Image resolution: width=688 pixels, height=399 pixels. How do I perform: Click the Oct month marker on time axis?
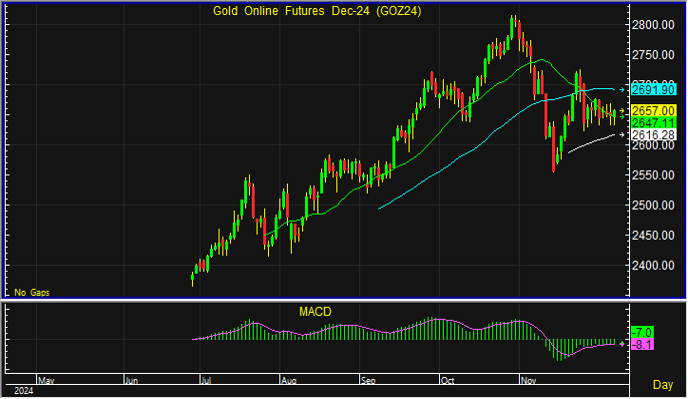pyautogui.click(x=448, y=381)
